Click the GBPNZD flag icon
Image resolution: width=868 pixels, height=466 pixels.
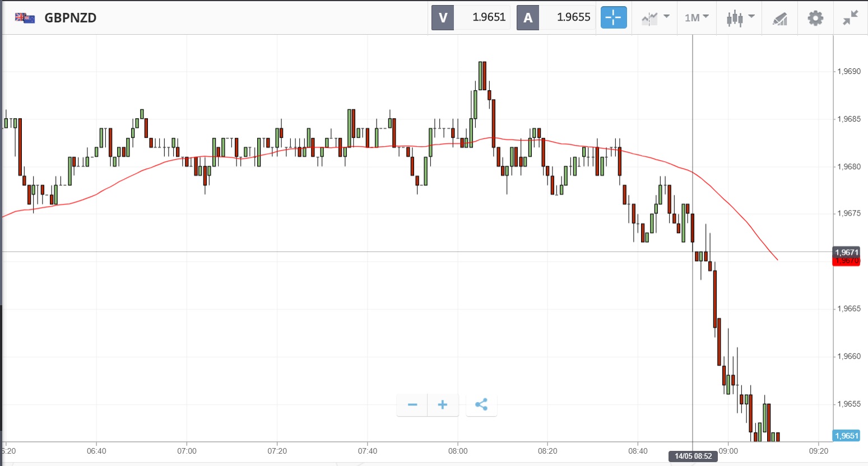coord(25,18)
